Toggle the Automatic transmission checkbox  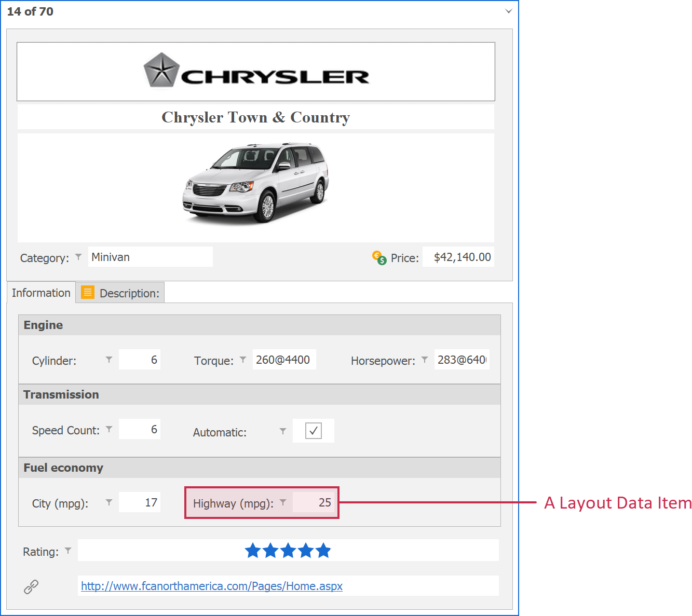pyautogui.click(x=314, y=431)
